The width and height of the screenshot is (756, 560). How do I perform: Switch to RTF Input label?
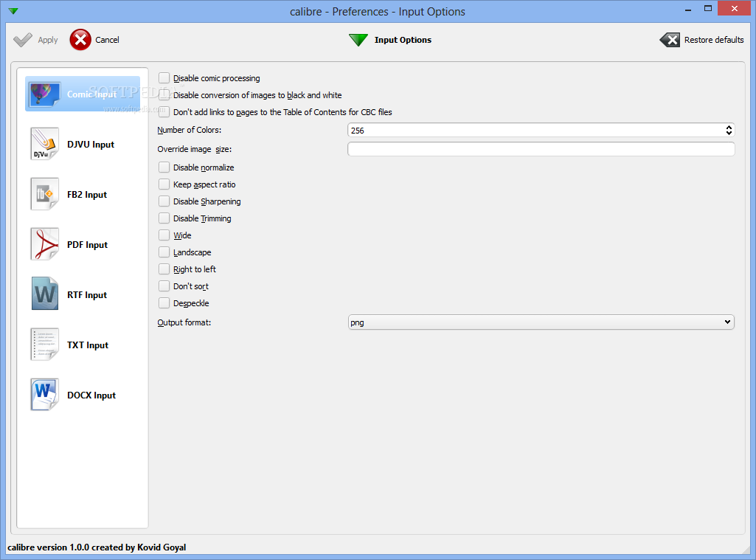(87, 294)
